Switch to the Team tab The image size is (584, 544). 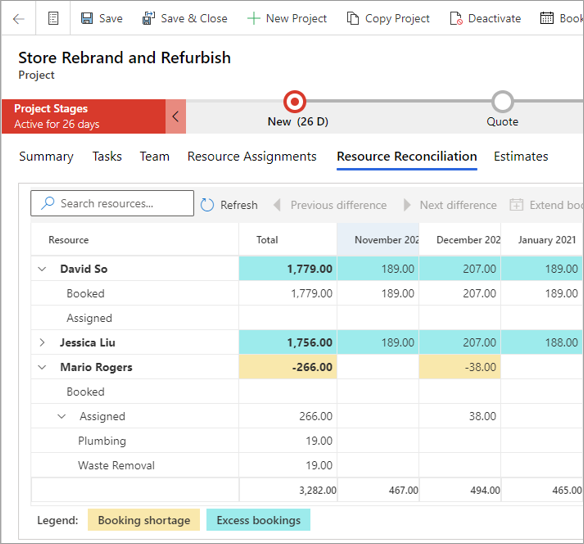[155, 156]
